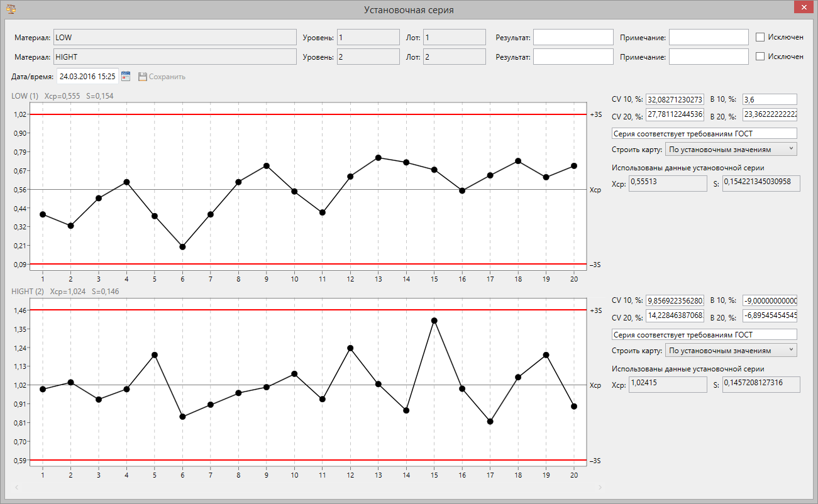Click the Материал field containing HIGHT
Image resolution: width=818 pixels, height=504 pixels.
175,57
